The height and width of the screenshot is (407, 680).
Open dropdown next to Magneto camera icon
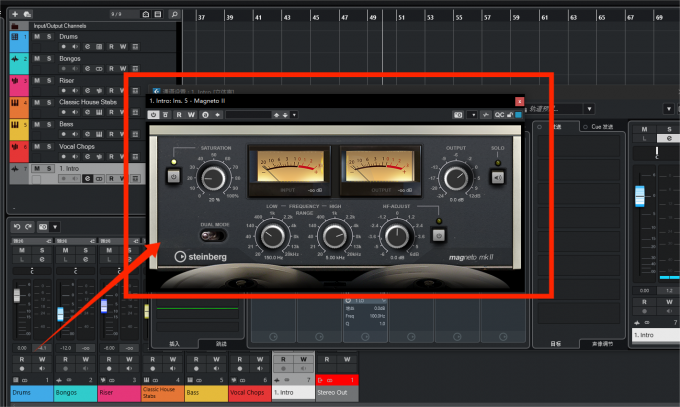(473, 115)
